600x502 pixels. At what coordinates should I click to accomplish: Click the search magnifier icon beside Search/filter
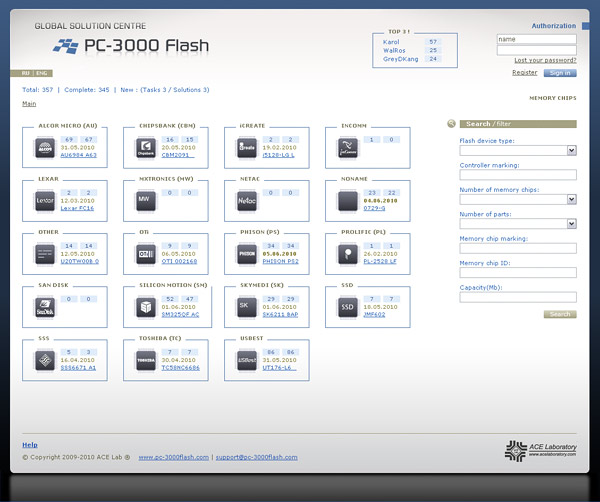[452, 124]
